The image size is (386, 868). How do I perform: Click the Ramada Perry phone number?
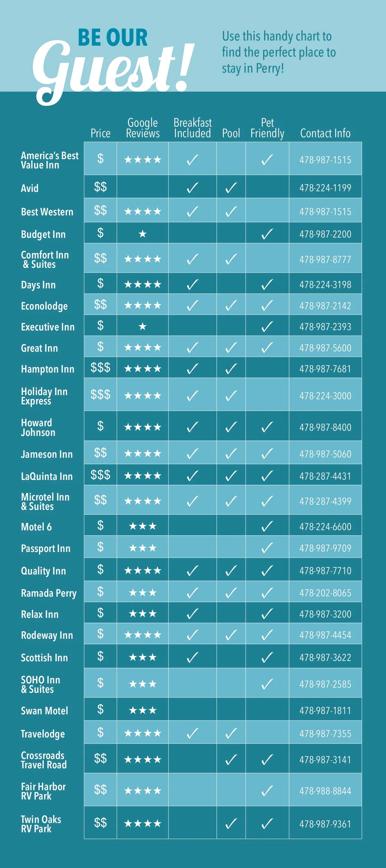325,593
